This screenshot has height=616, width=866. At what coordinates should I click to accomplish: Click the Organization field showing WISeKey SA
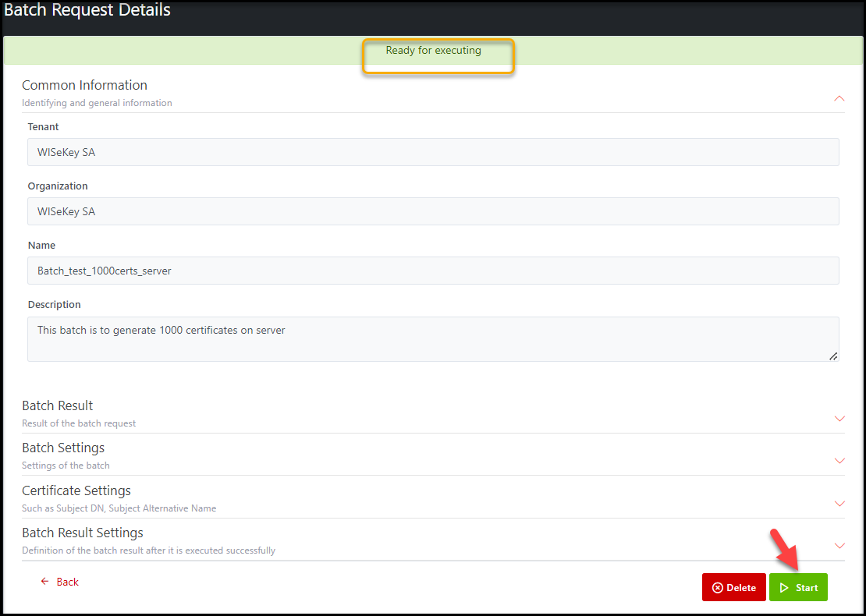point(433,211)
